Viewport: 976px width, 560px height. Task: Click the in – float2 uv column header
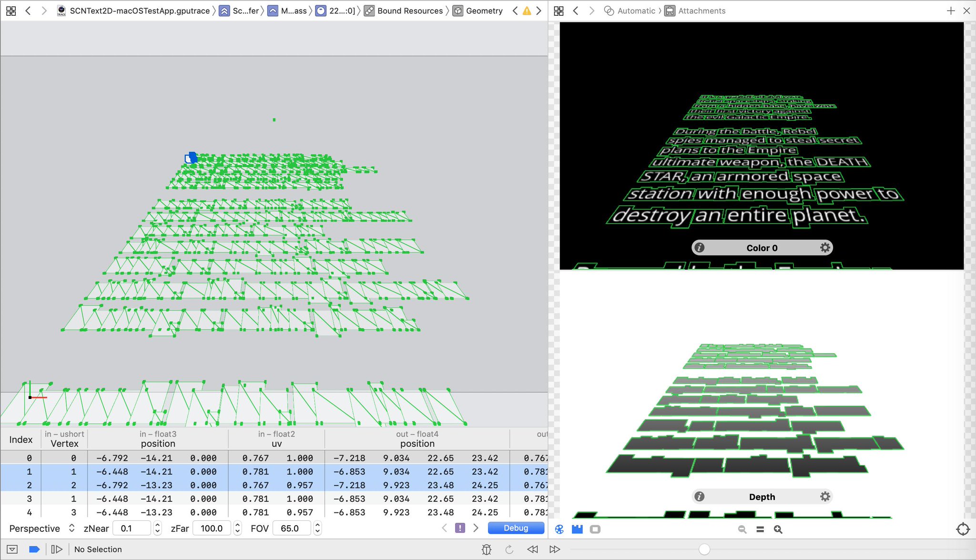[276, 438]
